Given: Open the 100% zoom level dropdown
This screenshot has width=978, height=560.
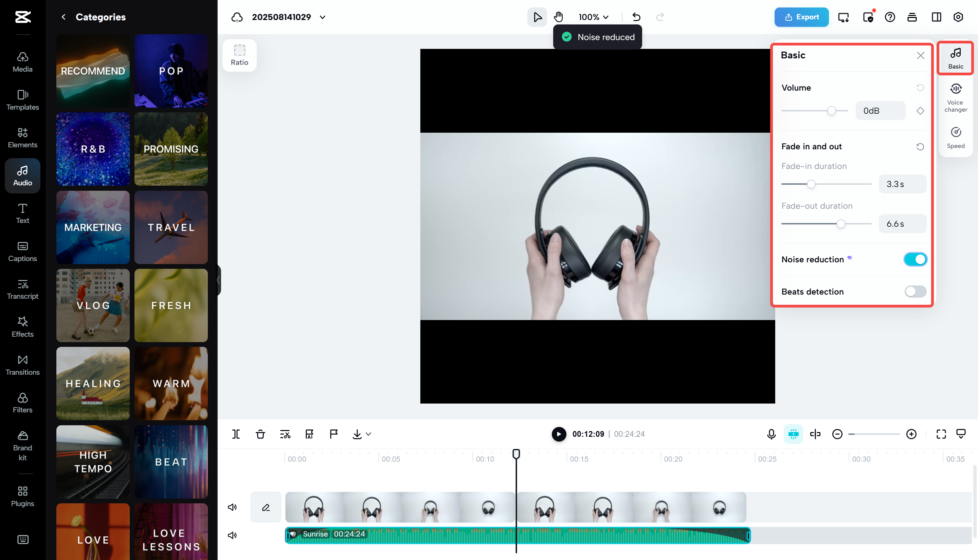Looking at the screenshot, I should [593, 17].
